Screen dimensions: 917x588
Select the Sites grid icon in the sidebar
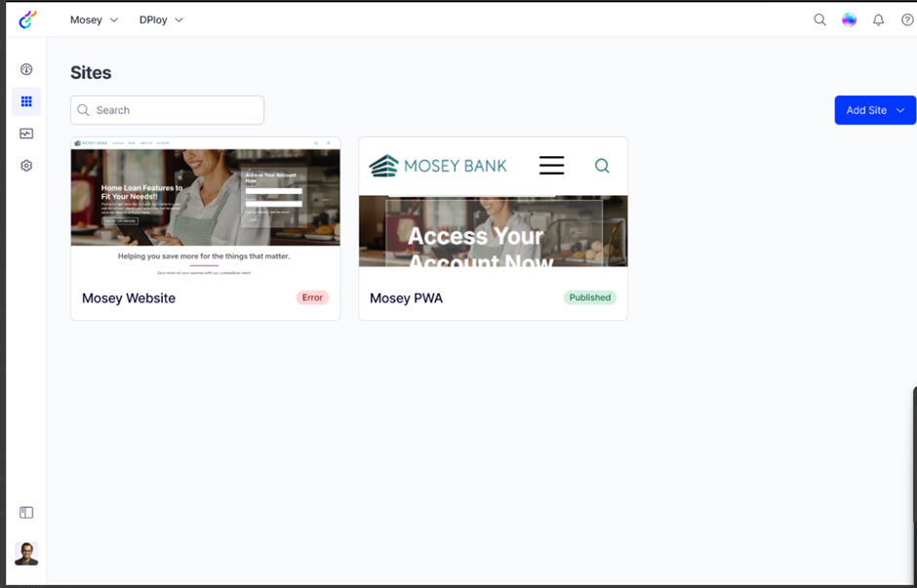(x=26, y=101)
